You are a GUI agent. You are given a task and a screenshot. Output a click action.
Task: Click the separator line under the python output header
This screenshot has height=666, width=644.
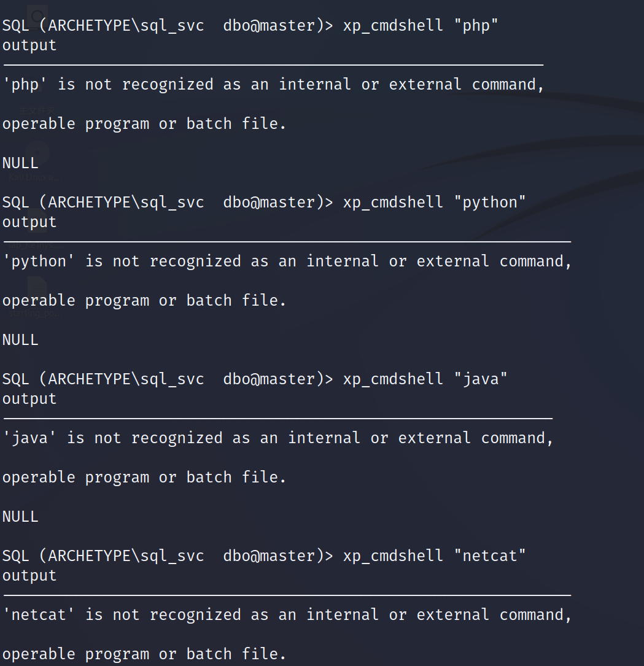click(x=287, y=242)
